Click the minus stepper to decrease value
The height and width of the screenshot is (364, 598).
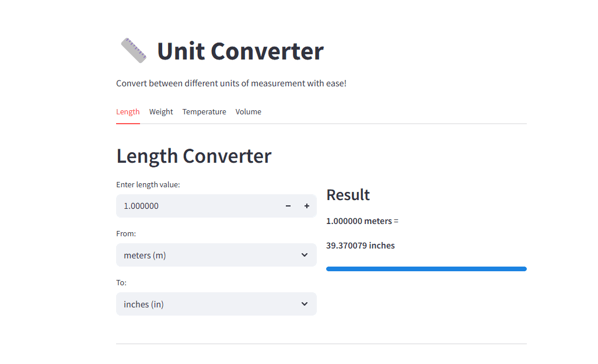288,205
